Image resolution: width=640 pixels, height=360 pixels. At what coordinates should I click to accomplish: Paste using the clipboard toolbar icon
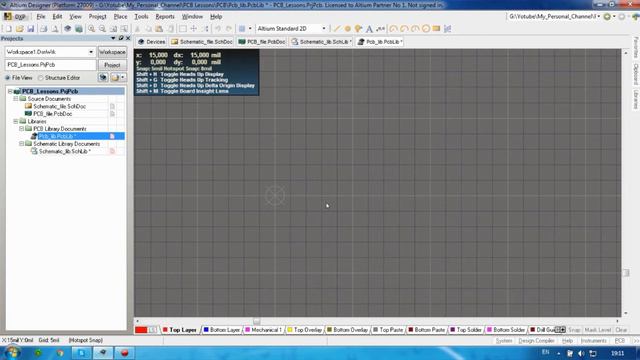(x=159, y=29)
